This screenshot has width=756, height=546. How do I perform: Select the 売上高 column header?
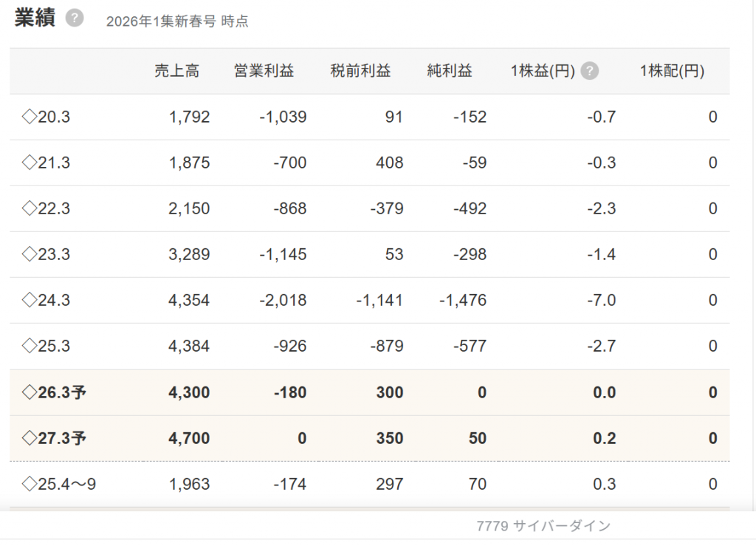tap(176, 72)
